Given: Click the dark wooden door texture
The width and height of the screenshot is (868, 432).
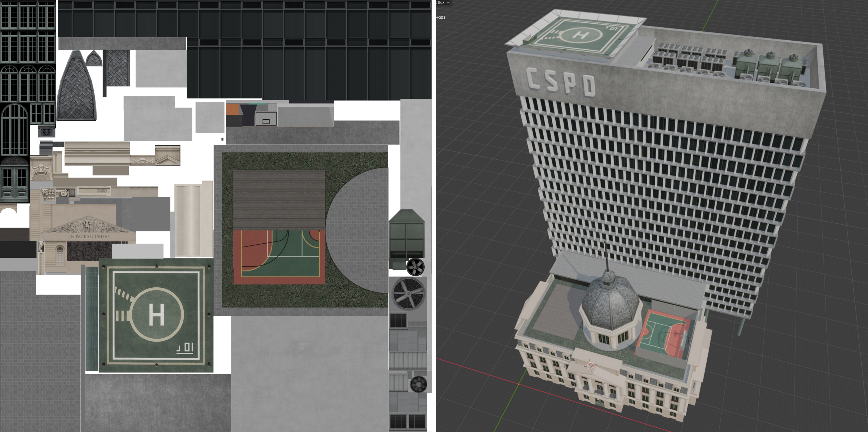Looking at the screenshot, I should 15,181.
